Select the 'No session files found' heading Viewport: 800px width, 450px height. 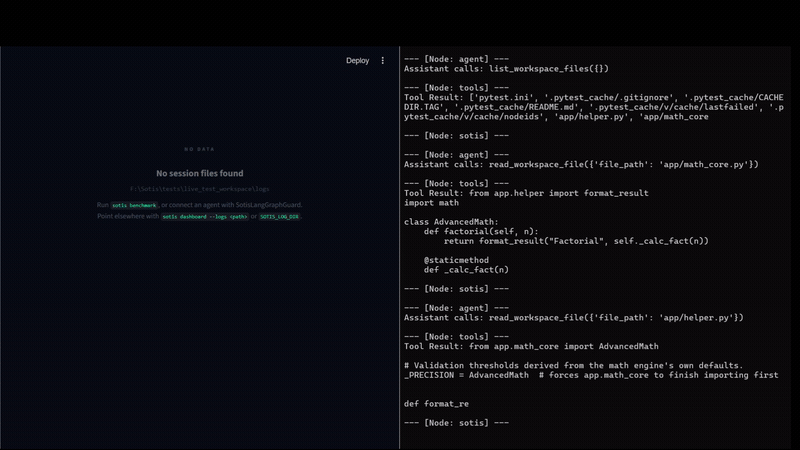pyautogui.click(x=199, y=173)
